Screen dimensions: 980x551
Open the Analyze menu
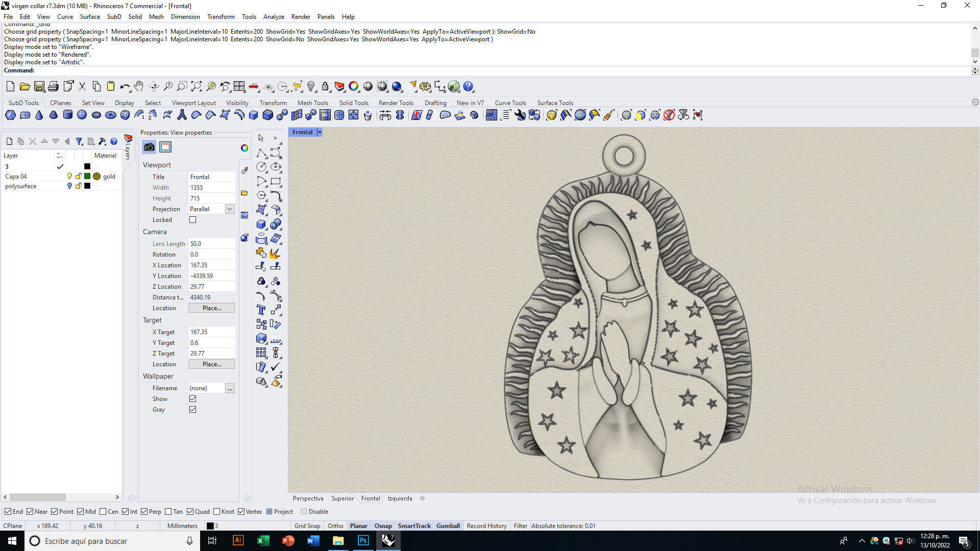pos(274,17)
